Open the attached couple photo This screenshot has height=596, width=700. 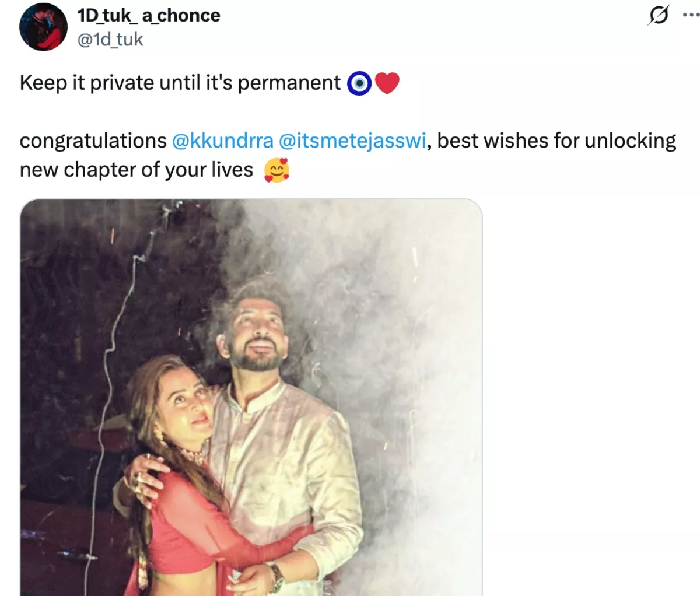coord(251,397)
